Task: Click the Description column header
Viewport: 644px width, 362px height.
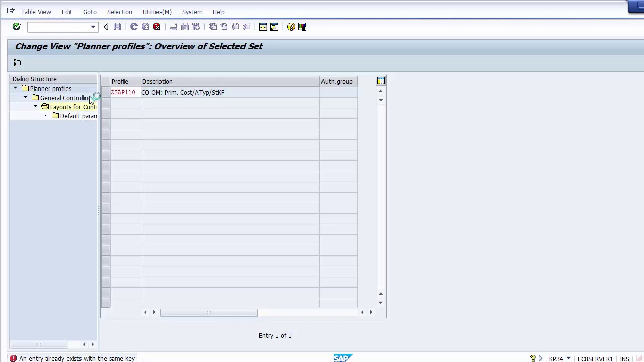Action: coord(230,81)
